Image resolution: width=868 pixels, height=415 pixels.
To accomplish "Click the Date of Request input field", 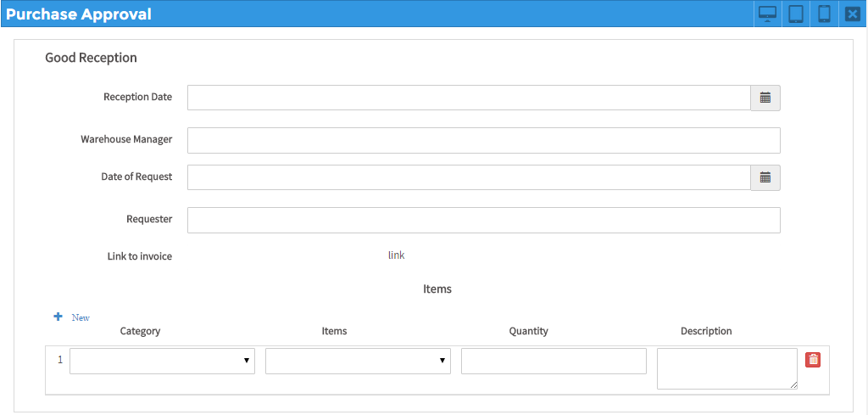I will pyautogui.click(x=468, y=177).
